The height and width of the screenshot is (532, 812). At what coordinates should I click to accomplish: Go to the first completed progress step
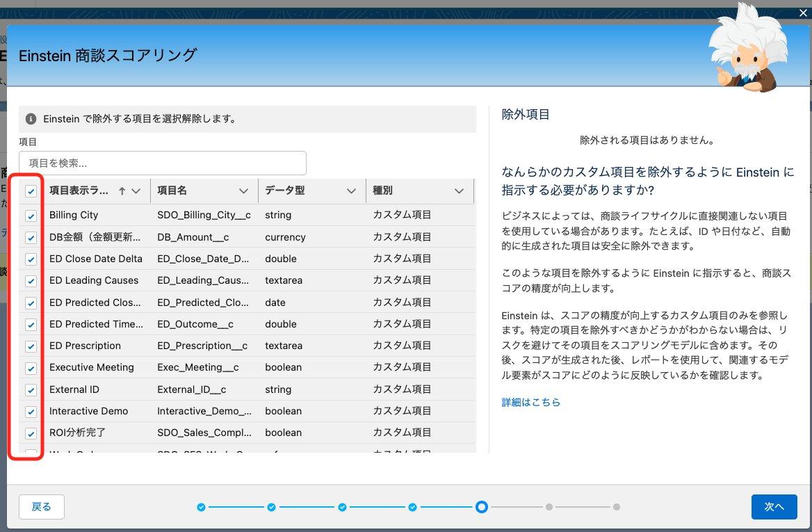pos(202,507)
